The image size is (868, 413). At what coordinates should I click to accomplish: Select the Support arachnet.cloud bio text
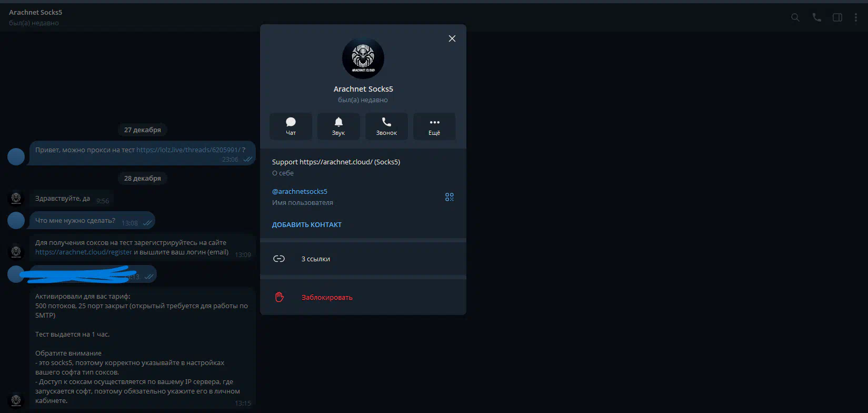pos(336,162)
